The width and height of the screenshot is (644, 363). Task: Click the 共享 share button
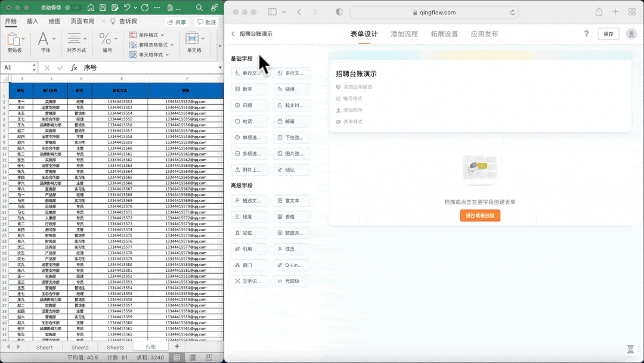click(177, 22)
